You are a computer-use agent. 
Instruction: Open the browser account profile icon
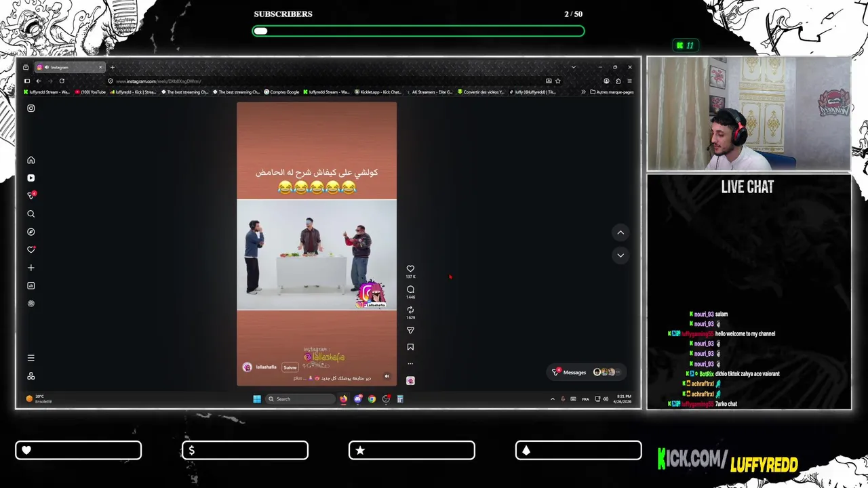click(x=606, y=81)
